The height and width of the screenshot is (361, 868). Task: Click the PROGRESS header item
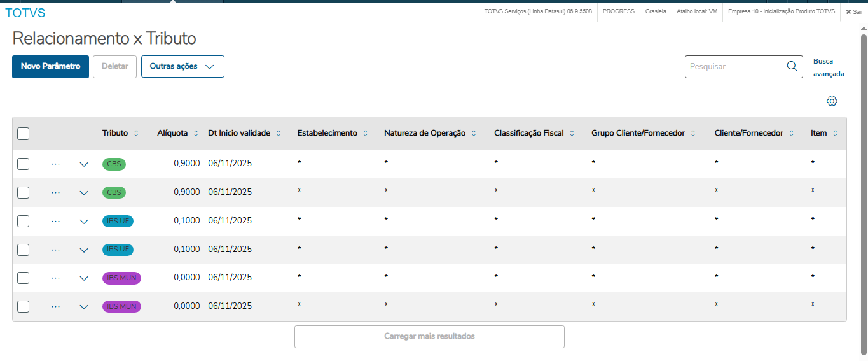click(618, 11)
